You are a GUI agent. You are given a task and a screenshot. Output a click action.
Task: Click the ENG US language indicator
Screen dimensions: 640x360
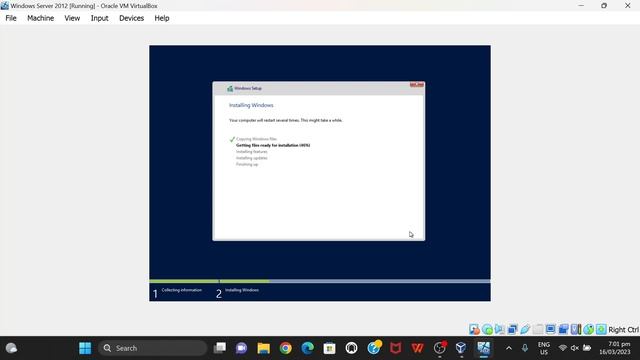tap(544, 348)
